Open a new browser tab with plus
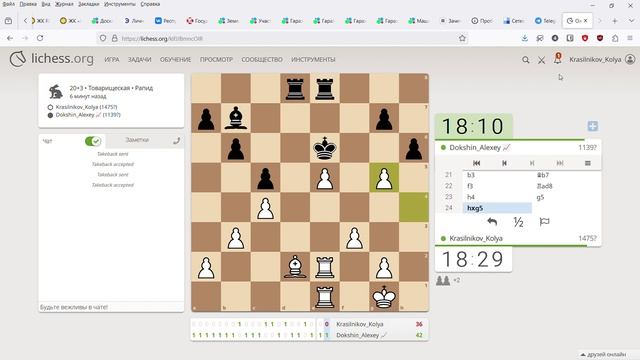This screenshot has width=640, height=360. point(615,21)
